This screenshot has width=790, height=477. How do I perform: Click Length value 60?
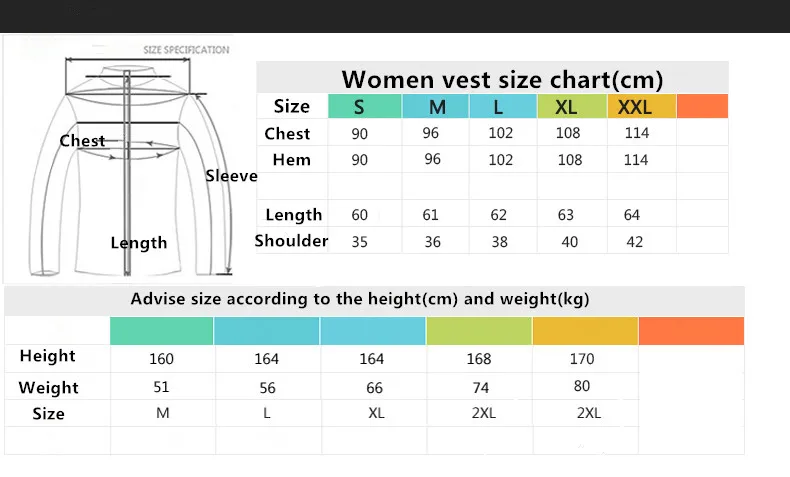[x=360, y=215]
